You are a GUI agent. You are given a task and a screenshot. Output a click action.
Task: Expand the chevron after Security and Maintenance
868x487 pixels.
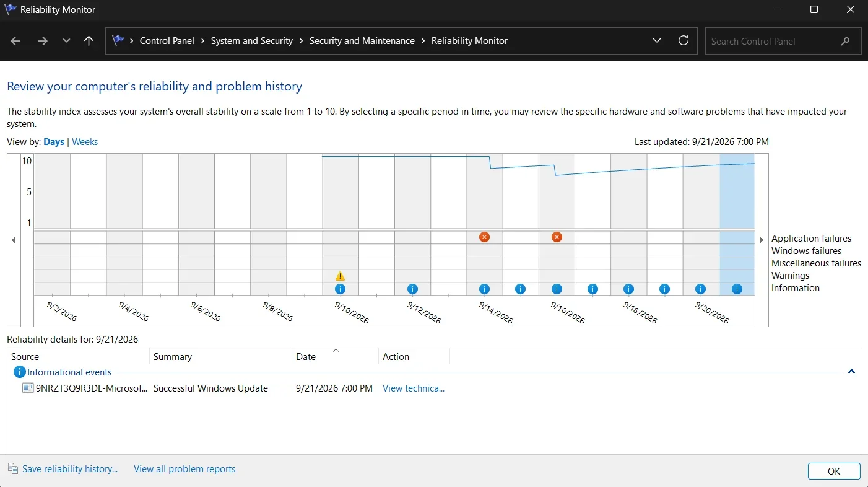click(x=423, y=41)
